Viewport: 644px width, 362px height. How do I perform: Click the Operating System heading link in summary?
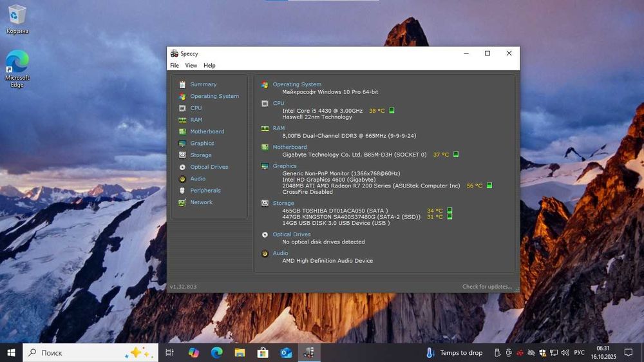point(297,84)
